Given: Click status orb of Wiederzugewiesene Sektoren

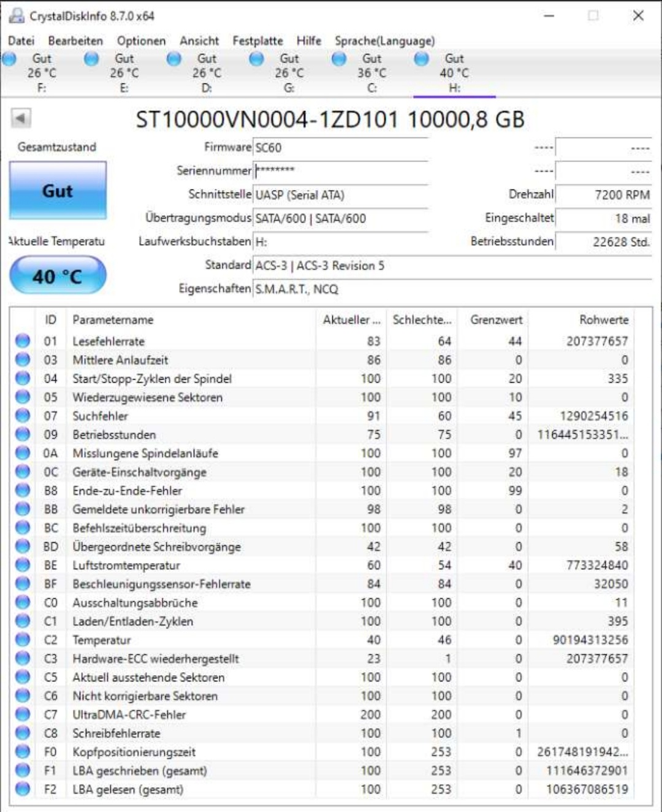Looking at the screenshot, I should [x=23, y=397].
